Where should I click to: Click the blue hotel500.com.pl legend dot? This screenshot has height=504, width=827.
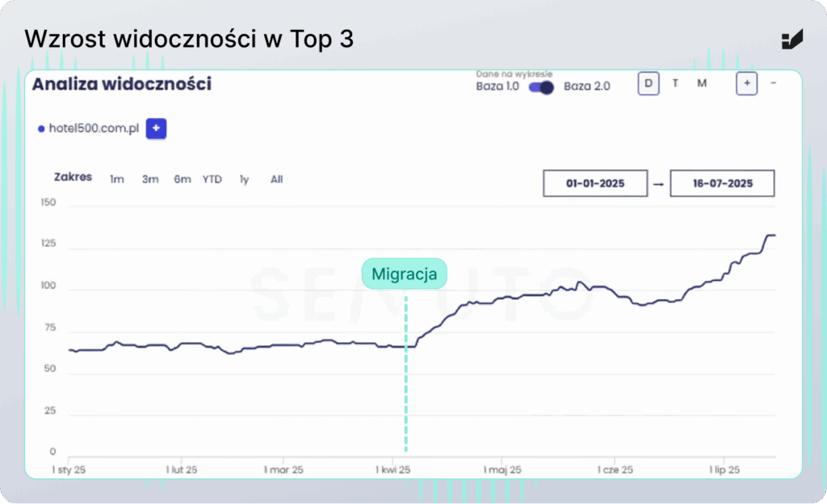pyautogui.click(x=41, y=128)
